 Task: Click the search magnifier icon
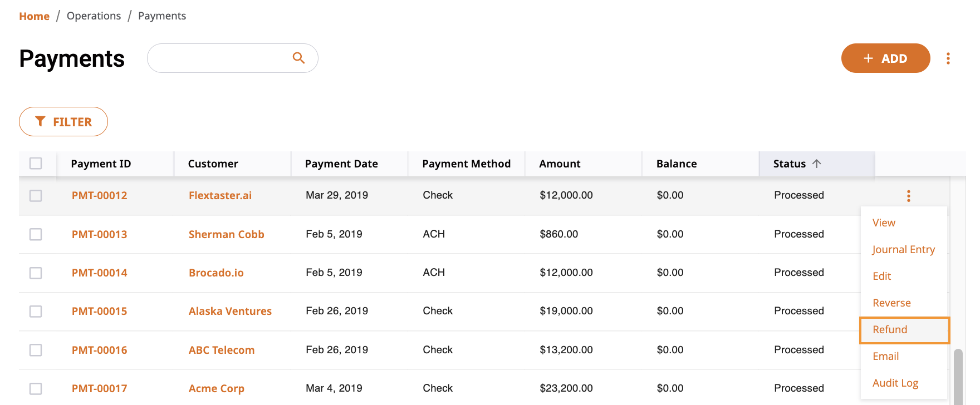[x=298, y=58]
